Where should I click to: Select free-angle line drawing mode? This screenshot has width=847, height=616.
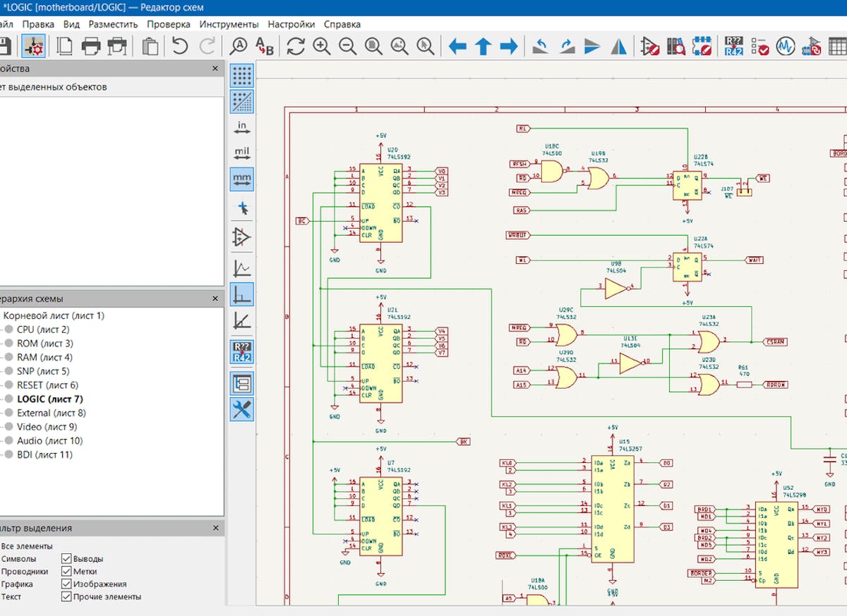pyautogui.click(x=242, y=267)
